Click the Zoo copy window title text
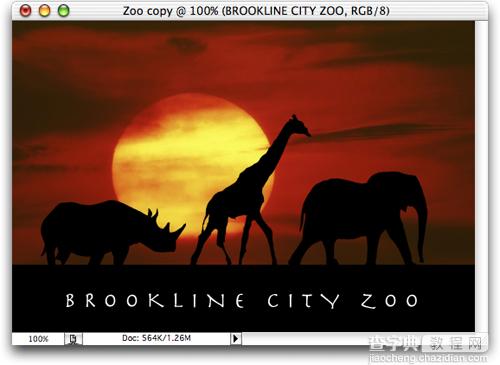Screen dimensions: 500x365 coord(256,11)
